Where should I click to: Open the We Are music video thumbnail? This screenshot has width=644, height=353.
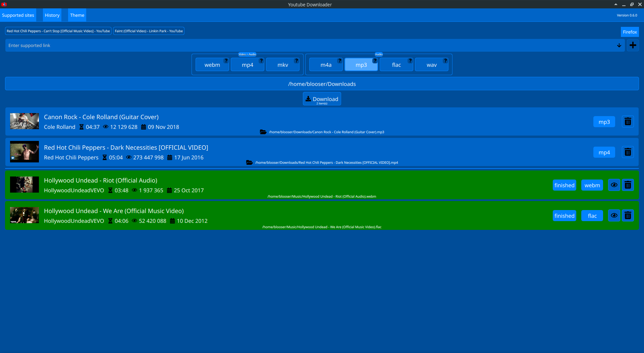point(24,215)
